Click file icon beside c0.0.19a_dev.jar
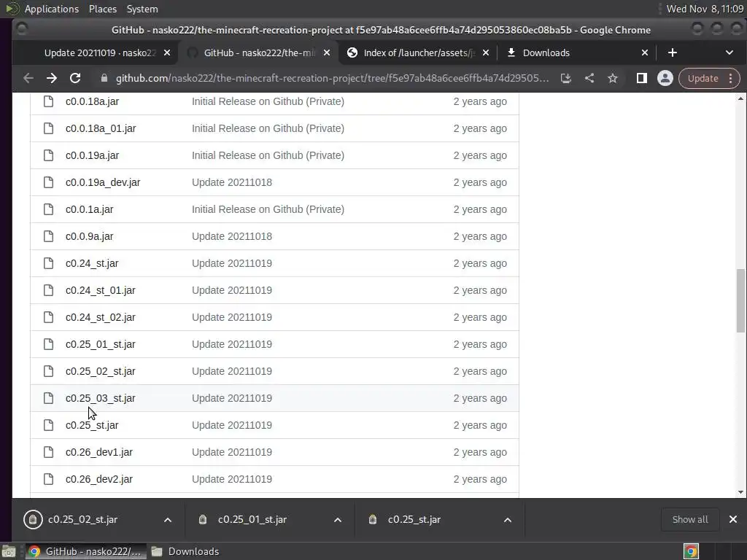This screenshot has height=560, width=747. [x=49, y=182]
